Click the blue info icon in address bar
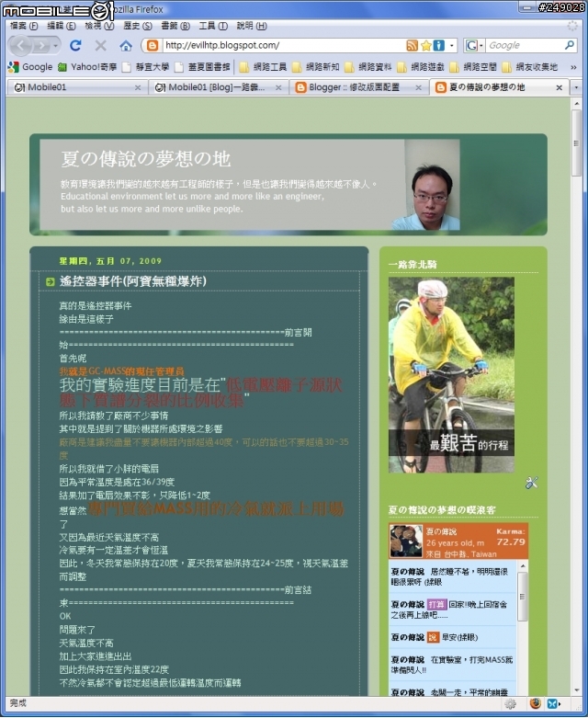The width and height of the screenshot is (588, 718). pyautogui.click(x=439, y=45)
